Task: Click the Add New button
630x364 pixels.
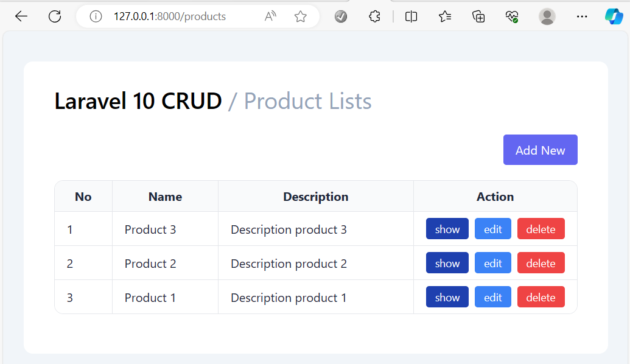Action: (540, 150)
